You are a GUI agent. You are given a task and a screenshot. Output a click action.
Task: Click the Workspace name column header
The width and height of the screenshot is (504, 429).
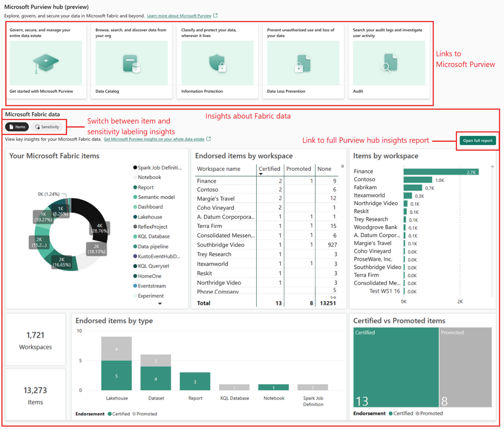(x=219, y=169)
